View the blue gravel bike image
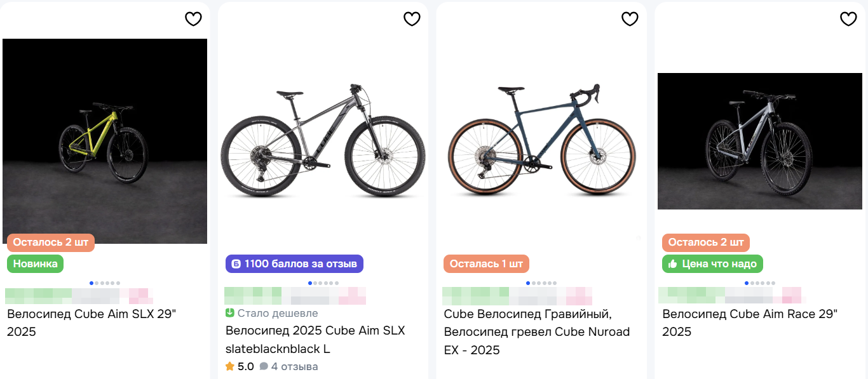The height and width of the screenshot is (379, 868). (x=541, y=140)
